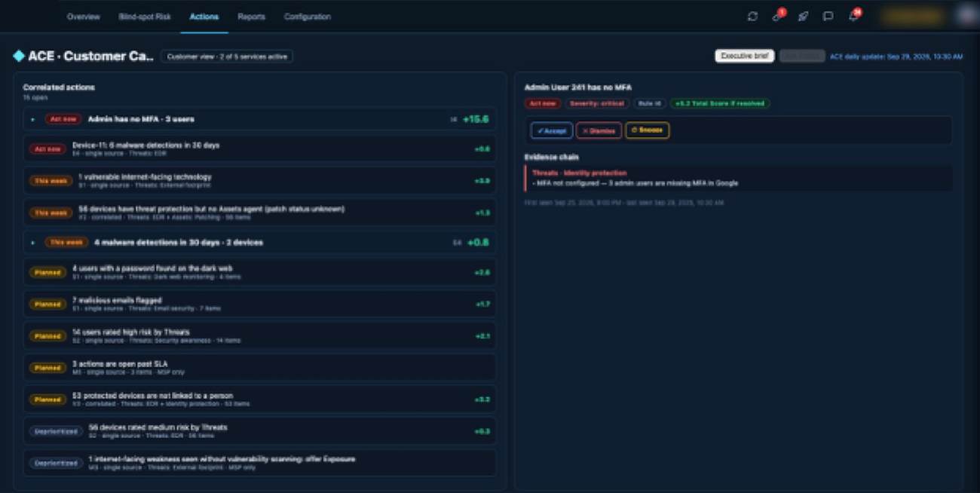This screenshot has width=980, height=493.
Task: Snooze the admin MFA action
Action: pos(647,130)
